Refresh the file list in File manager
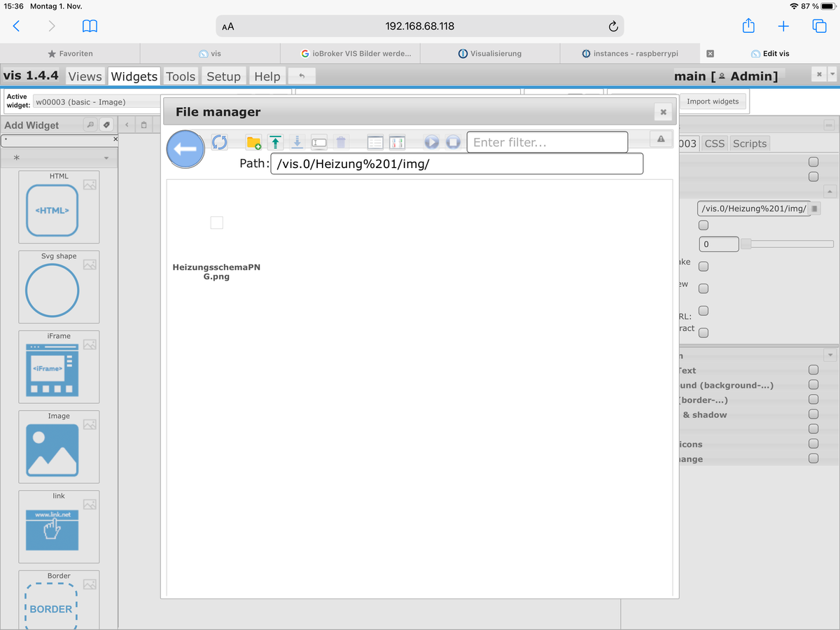The image size is (840, 630). point(220,142)
